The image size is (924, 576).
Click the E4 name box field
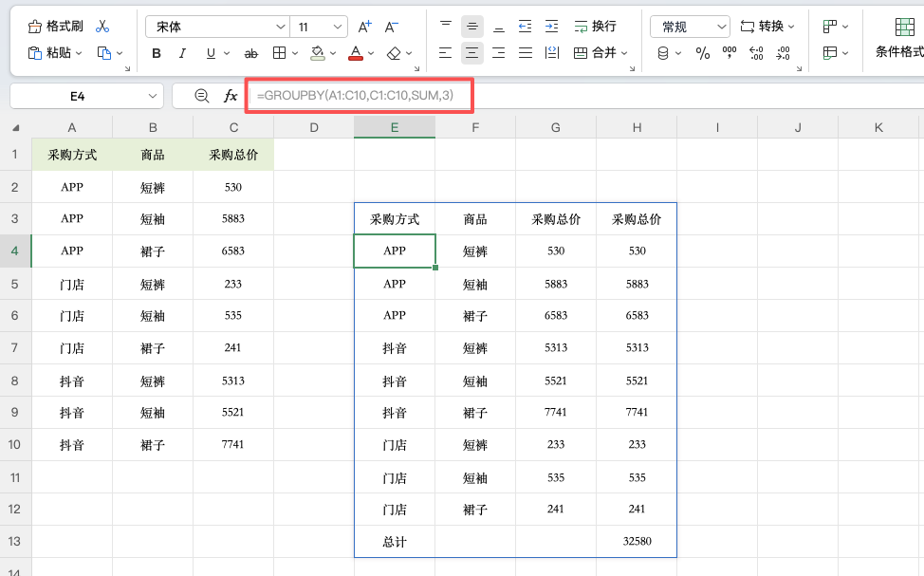pos(77,96)
